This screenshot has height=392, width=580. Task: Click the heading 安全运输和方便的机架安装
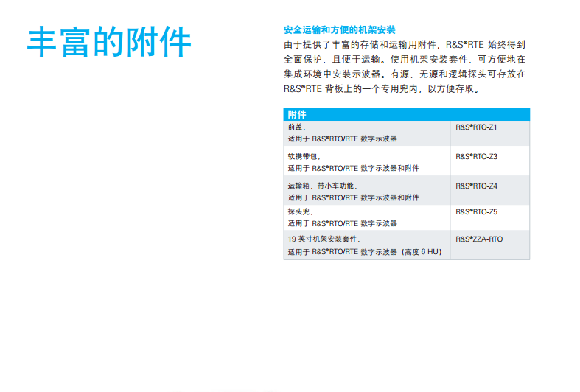[x=340, y=30]
